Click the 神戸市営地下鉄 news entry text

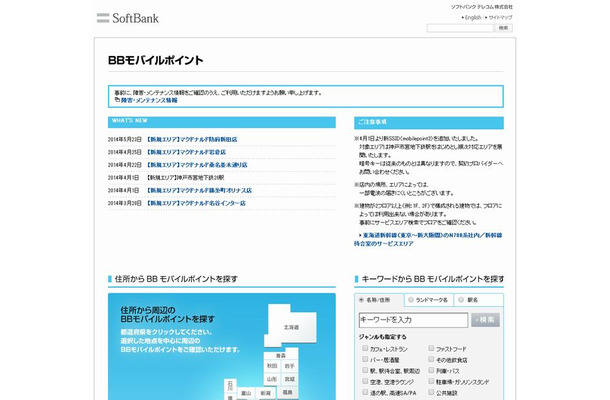pos(185,178)
